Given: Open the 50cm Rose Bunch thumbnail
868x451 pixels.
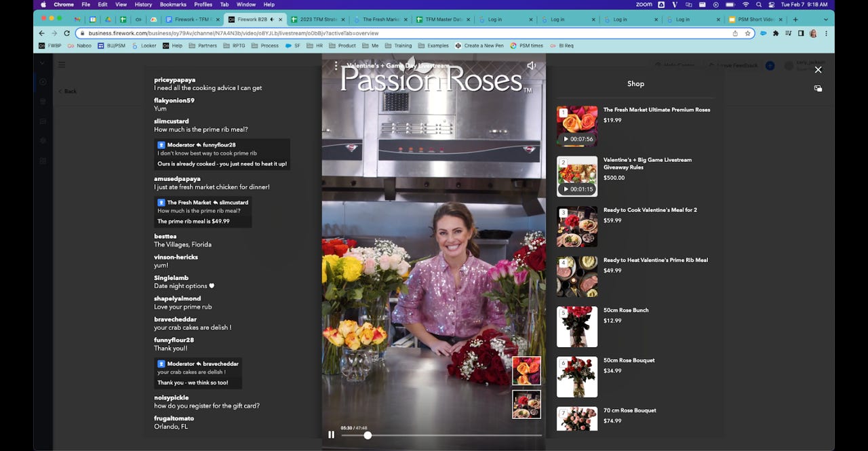Looking at the screenshot, I should [577, 326].
